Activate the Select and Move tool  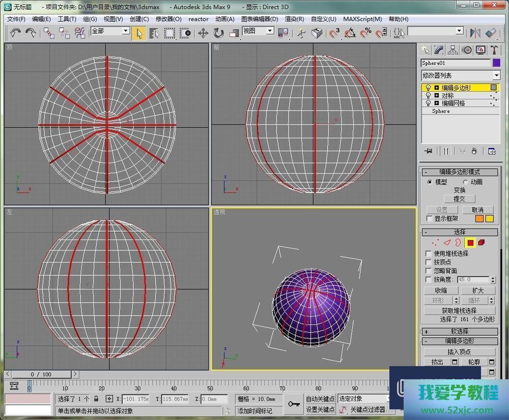pyautogui.click(x=203, y=33)
